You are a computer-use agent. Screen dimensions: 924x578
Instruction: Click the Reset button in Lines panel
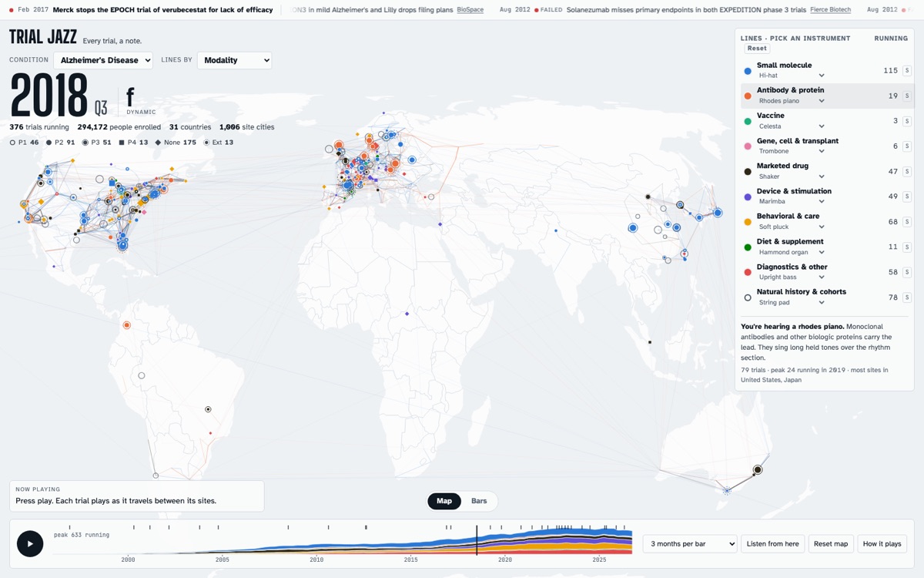757,49
